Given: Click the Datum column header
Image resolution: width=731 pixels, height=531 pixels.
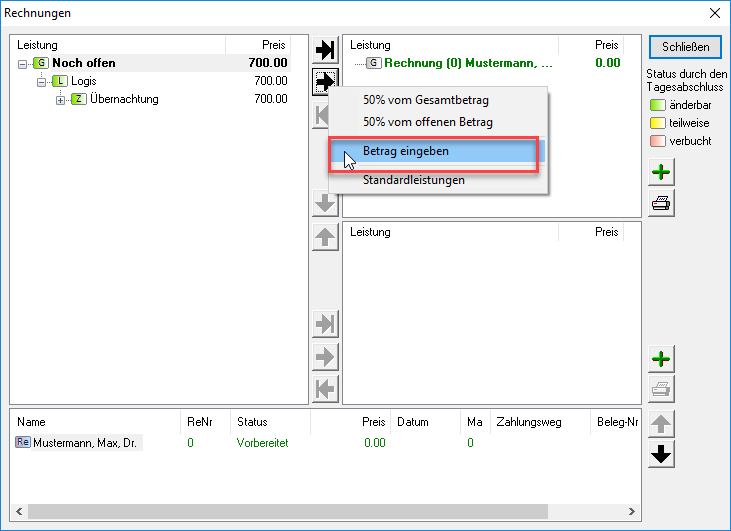Looking at the screenshot, I should [425, 422].
